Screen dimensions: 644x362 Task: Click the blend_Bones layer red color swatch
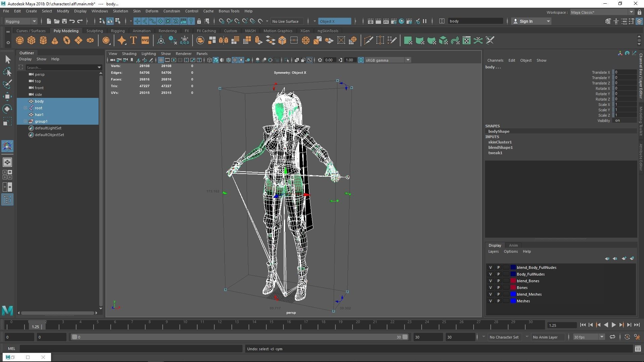(x=513, y=281)
